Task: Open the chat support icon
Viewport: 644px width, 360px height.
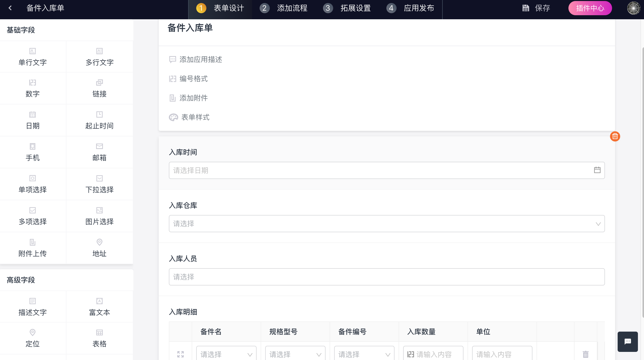Action: click(x=628, y=341)
